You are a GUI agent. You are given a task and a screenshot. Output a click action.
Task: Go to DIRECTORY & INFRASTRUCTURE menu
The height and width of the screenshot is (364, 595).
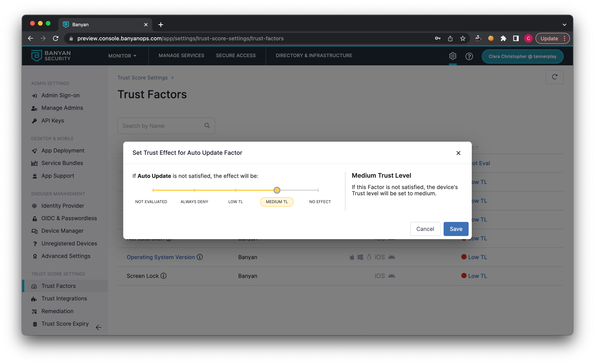pyautogui.click(x=314, y=56)
